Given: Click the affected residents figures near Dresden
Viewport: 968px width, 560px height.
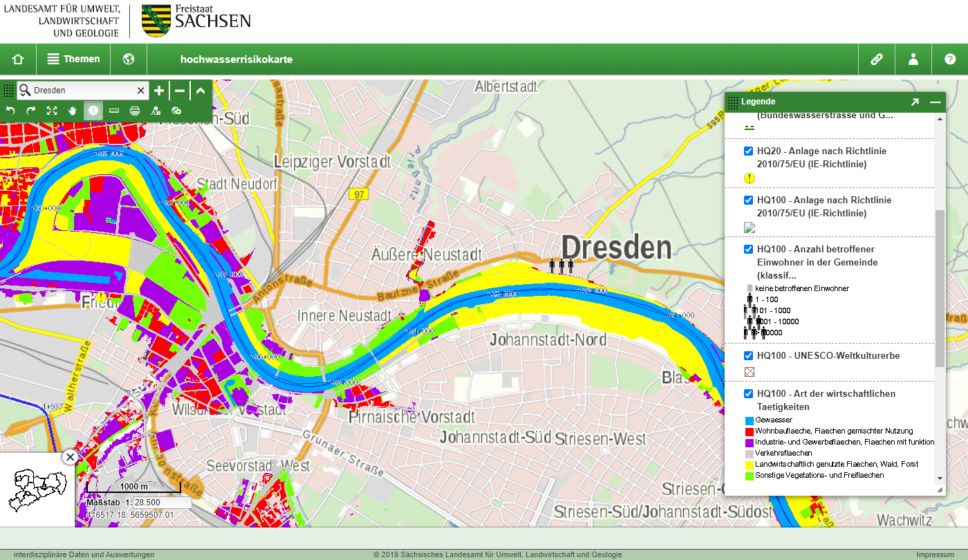Looking at the screenshot, I should click(562, 267).
